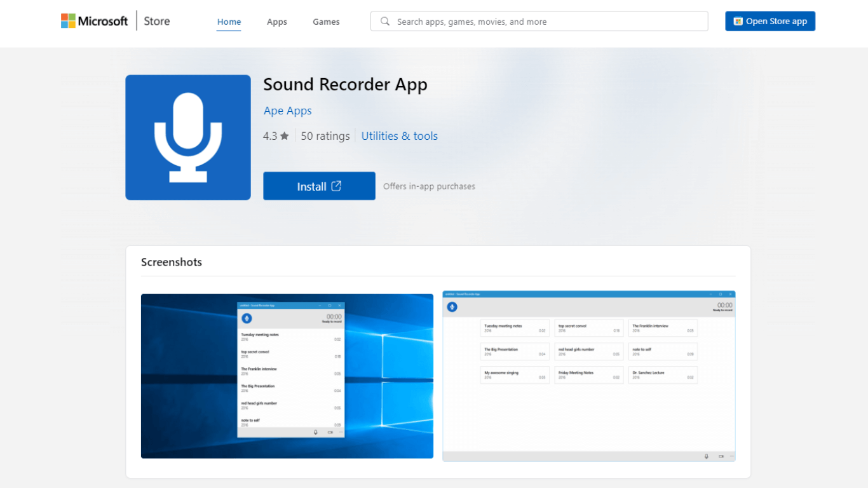This screenshot has width=868, height=488.
Task: Click the Store wordmark next to Microsoft
Action: [x=156, y=20]
